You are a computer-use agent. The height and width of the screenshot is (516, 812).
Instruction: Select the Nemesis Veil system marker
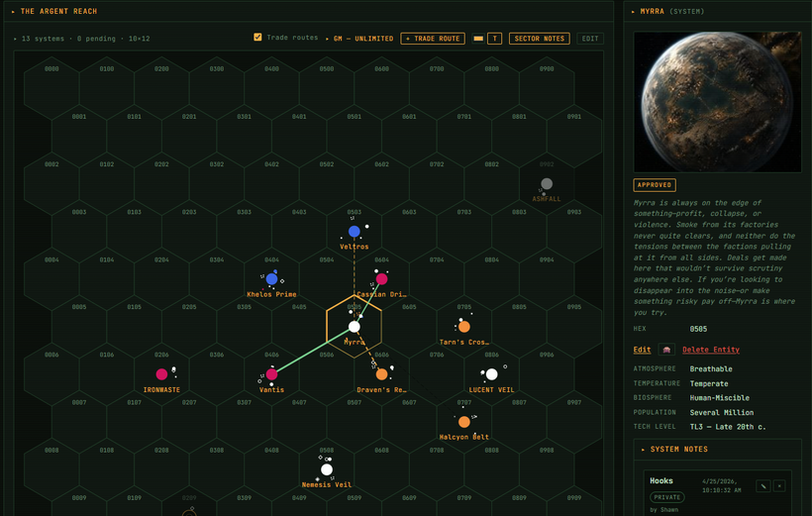click(327, 469)
